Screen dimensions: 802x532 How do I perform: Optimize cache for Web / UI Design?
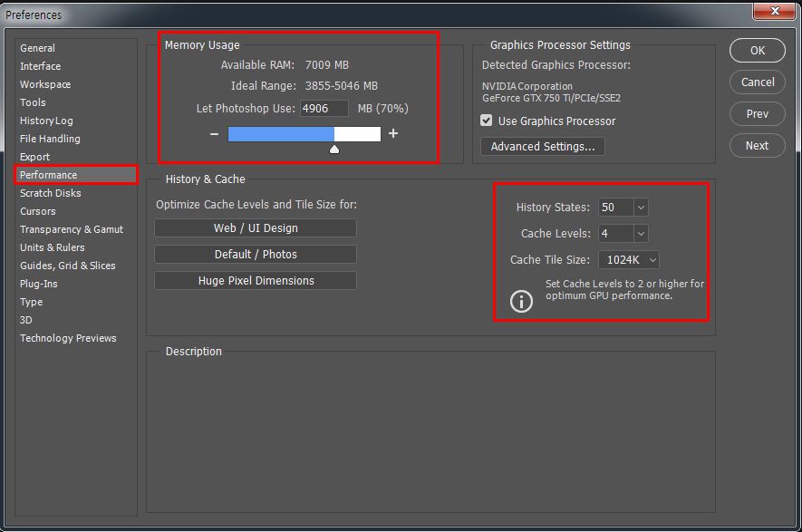click(256, 228)
